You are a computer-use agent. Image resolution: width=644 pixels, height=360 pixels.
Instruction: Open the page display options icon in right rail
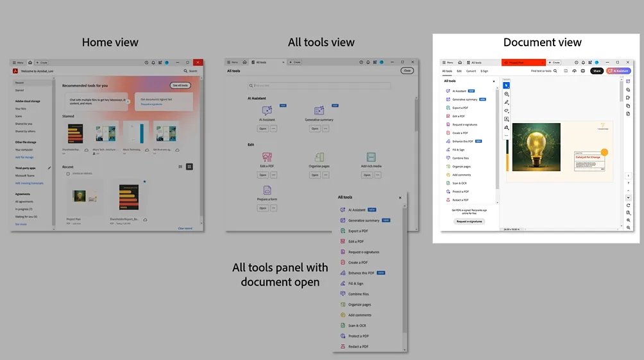coord(628,213)
